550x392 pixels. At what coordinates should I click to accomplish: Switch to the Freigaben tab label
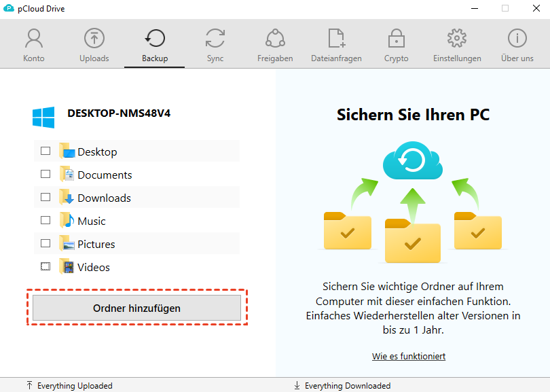coord(275,58)
